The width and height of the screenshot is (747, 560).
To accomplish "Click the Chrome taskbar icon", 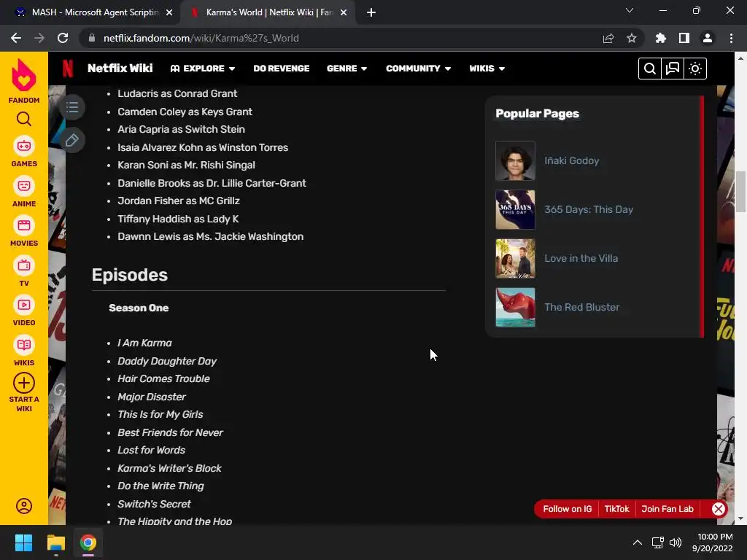I will 88,542.
